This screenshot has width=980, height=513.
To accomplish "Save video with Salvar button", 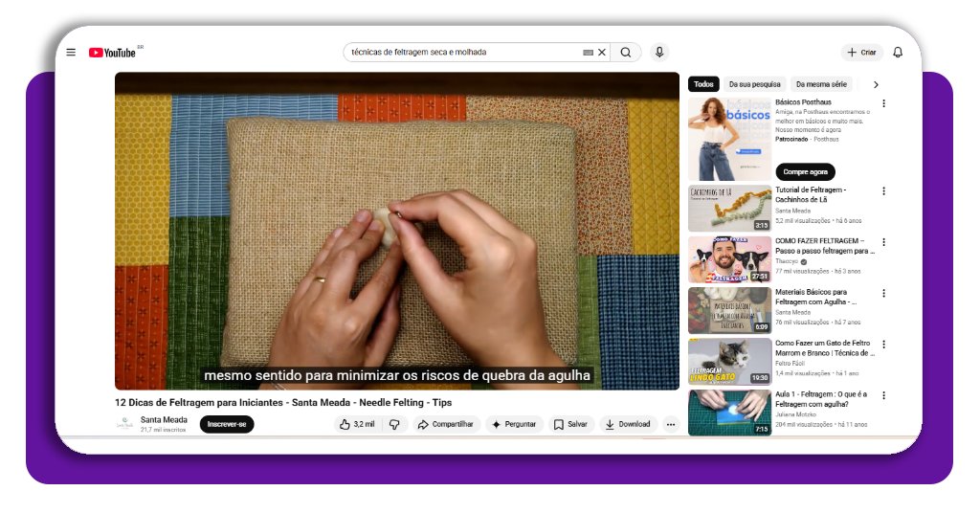I will (x=570, y=424).
